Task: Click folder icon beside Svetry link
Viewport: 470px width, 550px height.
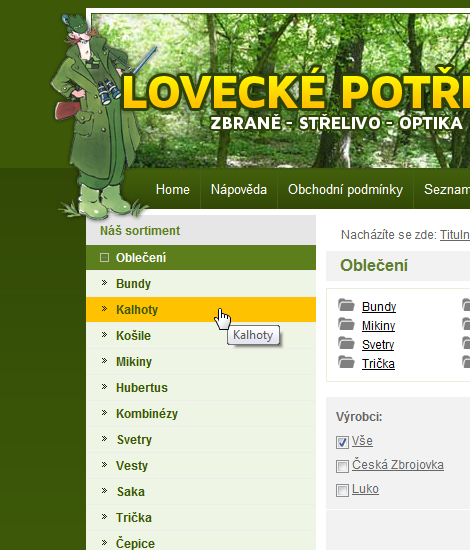Action: [x=347, y=343]
